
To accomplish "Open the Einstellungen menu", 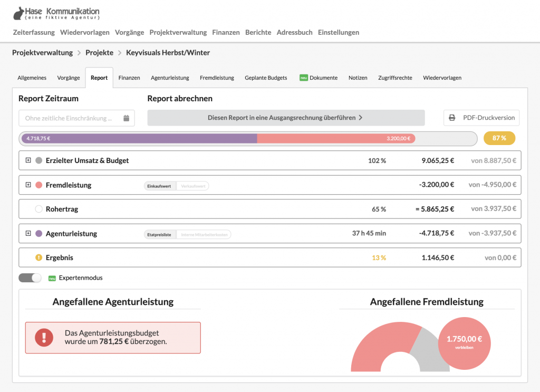I will click(339, 32).
